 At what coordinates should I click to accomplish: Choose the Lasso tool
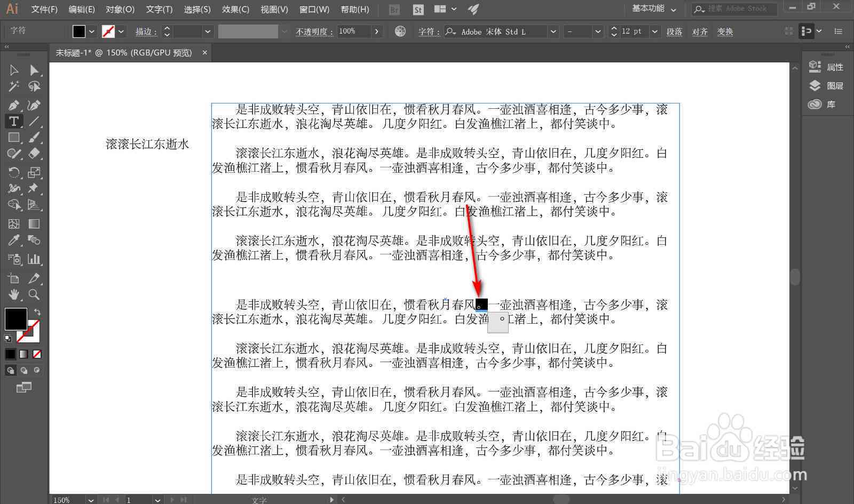tap(34, 86)
